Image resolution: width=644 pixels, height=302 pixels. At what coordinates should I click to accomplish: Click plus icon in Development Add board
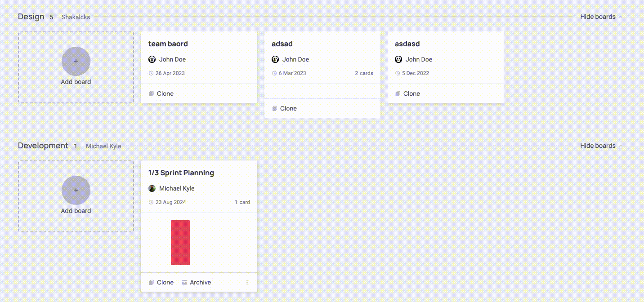click(76, 190)
